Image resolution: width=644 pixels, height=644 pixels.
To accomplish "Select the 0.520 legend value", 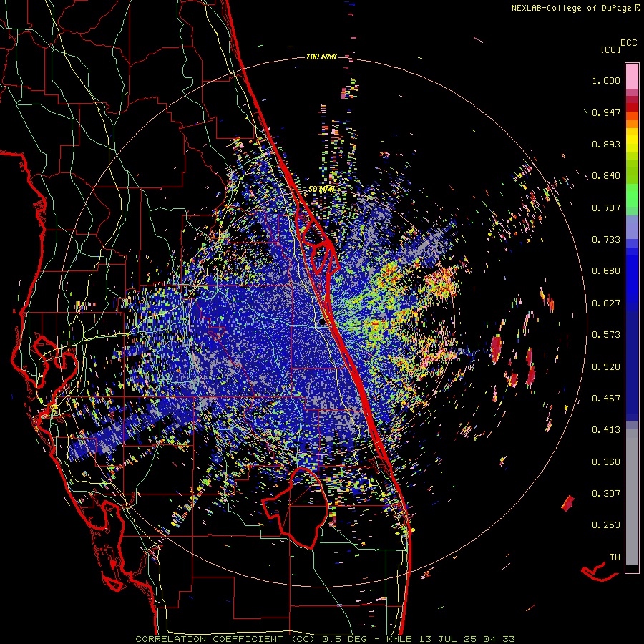I will click(x=606, y=366).
